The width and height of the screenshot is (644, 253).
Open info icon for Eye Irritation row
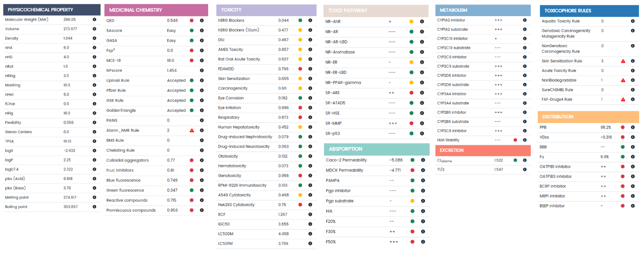coord(310,108)
